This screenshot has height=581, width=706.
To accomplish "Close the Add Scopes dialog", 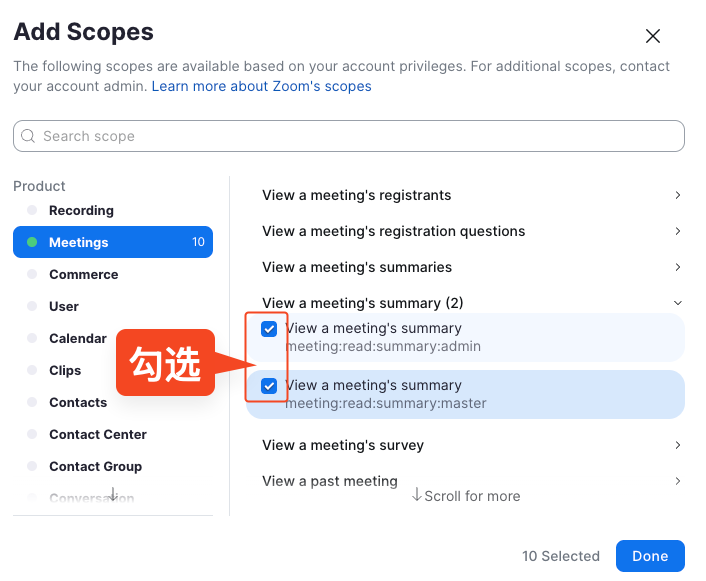I will tap(653, 36).
